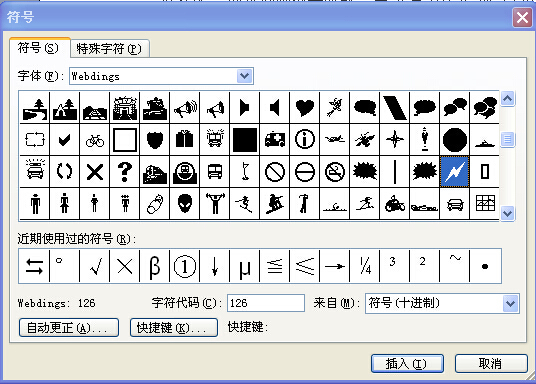Click the symbol grid scroll down arrow

coord(508,213)
